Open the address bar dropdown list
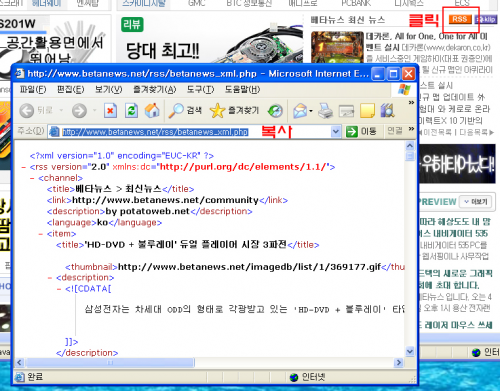The image size is (500, 391). [336, 132]
